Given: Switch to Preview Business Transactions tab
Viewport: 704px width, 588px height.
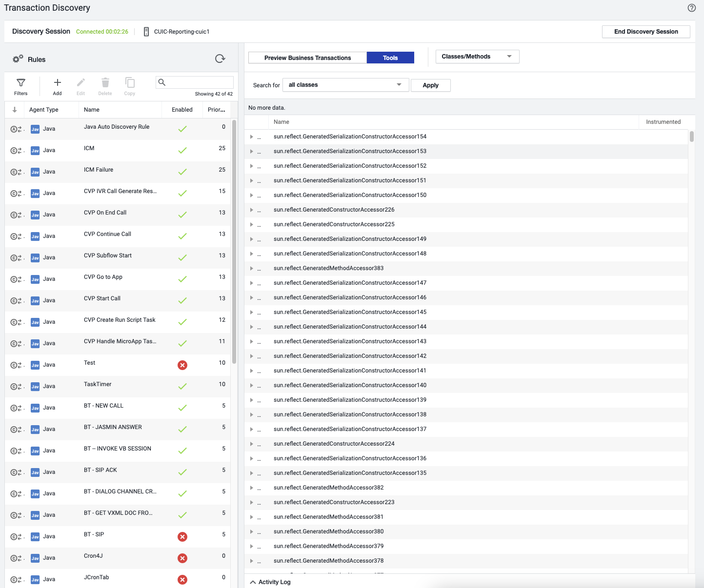Looking at the screenshot, I should [x=307, y=58].
